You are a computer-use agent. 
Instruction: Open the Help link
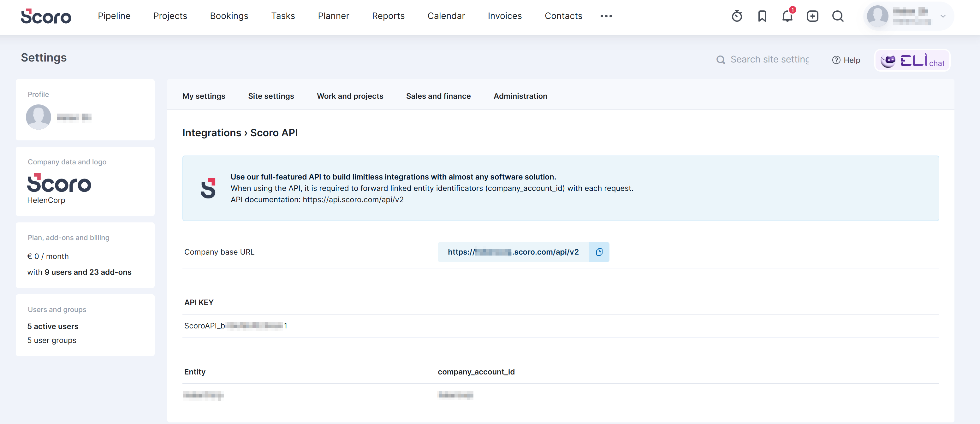[846, 60]
